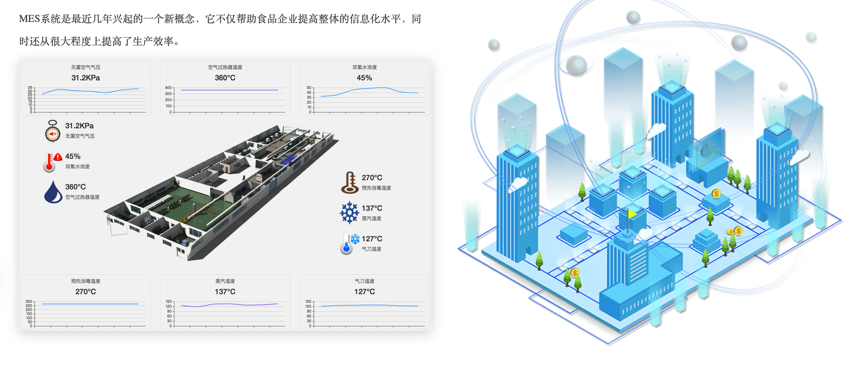Screen dimensions: 868x365
Task: Click the brown thermometer icon beside 270°C
Action: (350, 182)
